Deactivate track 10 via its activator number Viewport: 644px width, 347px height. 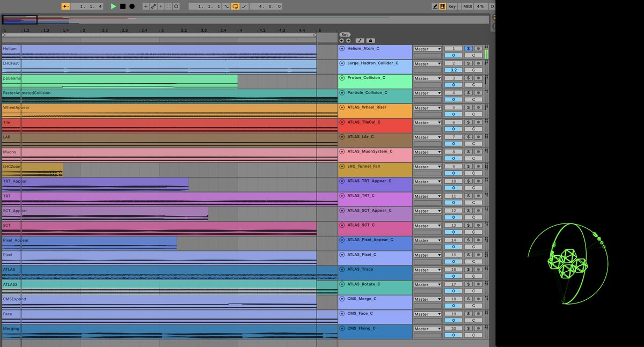453,182
